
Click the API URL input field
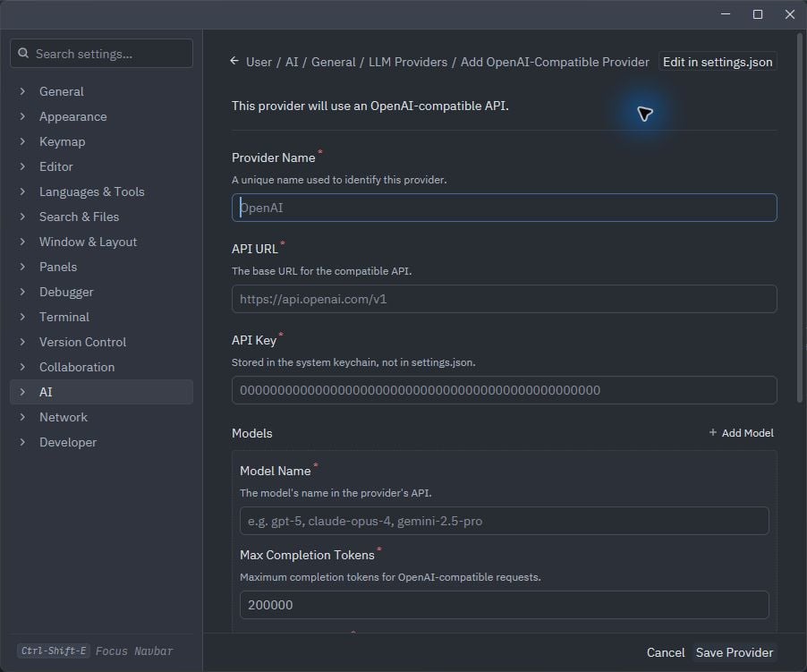504,299
